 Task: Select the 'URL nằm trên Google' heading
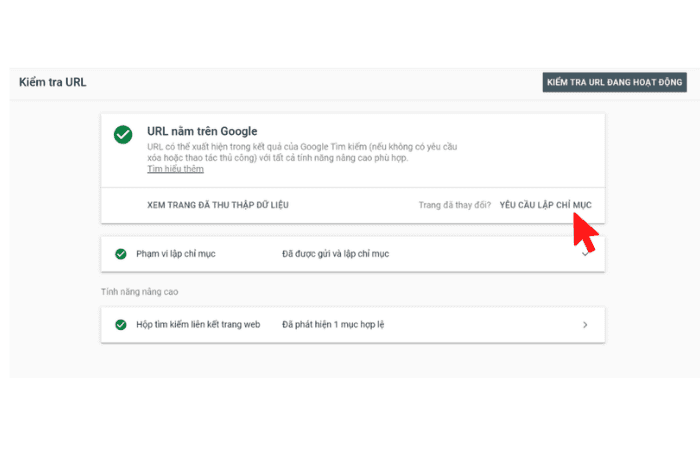pos(202,131)
